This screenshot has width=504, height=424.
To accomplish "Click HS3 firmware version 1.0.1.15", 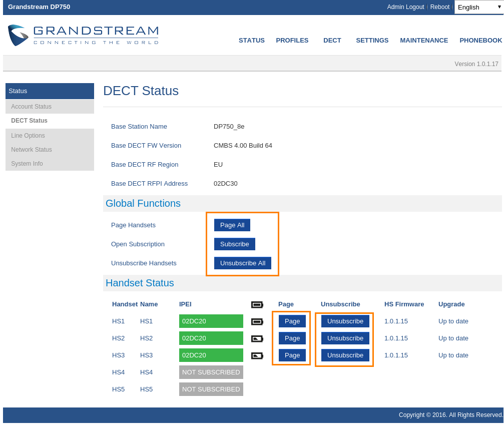I will click(x=396, y=355).
